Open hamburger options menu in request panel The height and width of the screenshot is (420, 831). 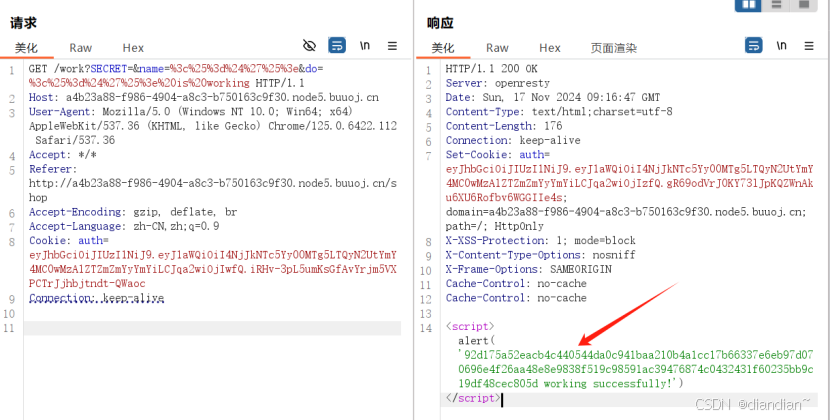pos(392,46)
